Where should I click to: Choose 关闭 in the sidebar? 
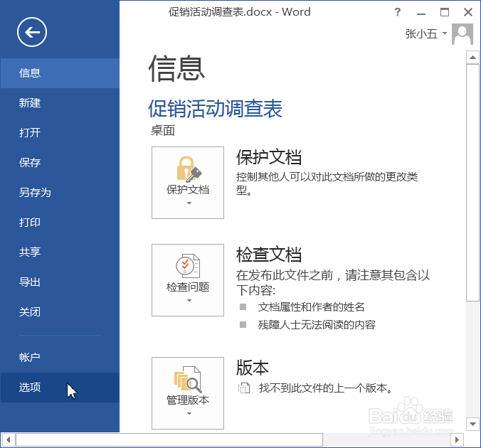click(60, 312)
